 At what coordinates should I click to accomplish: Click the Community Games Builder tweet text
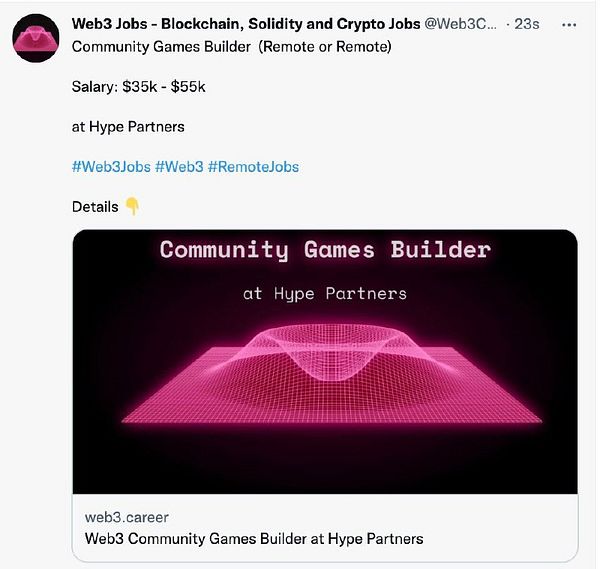point(161,47)
